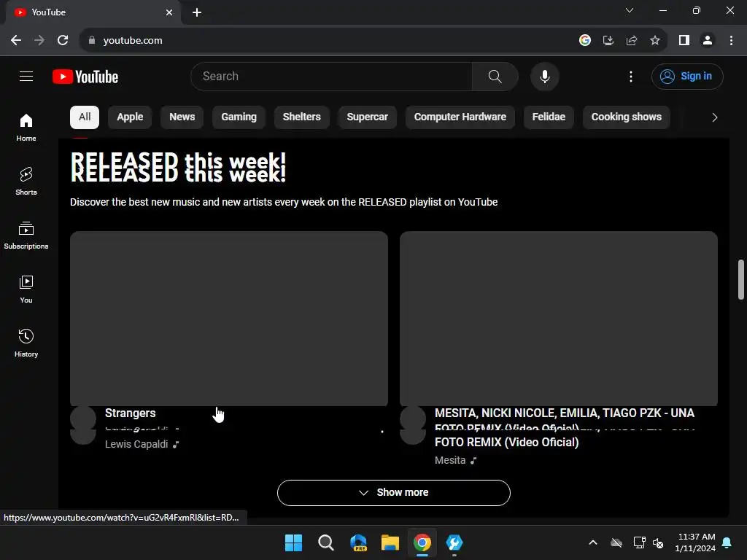Image resolution: width=747 pixels, height=560 pixels.
Task: Open clock showing 11:37 AM
Action: tap(695, 542)
